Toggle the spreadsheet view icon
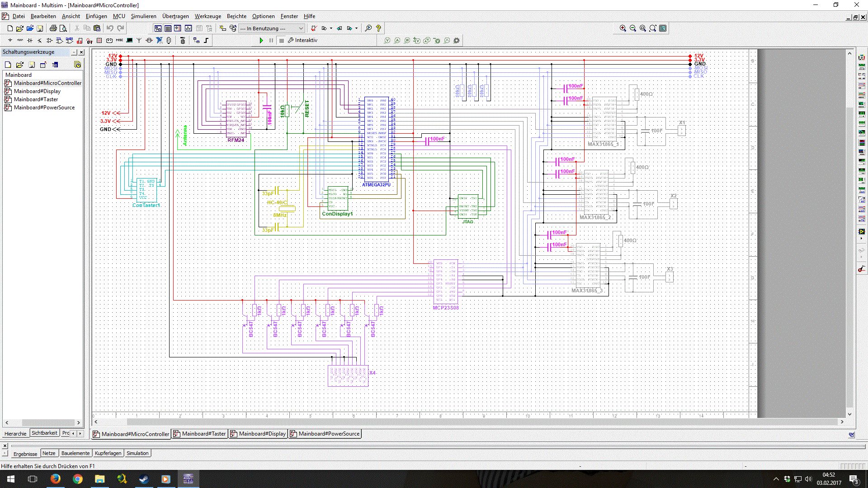This screenshot has width=868, height=488. click(x=168, y=28)
